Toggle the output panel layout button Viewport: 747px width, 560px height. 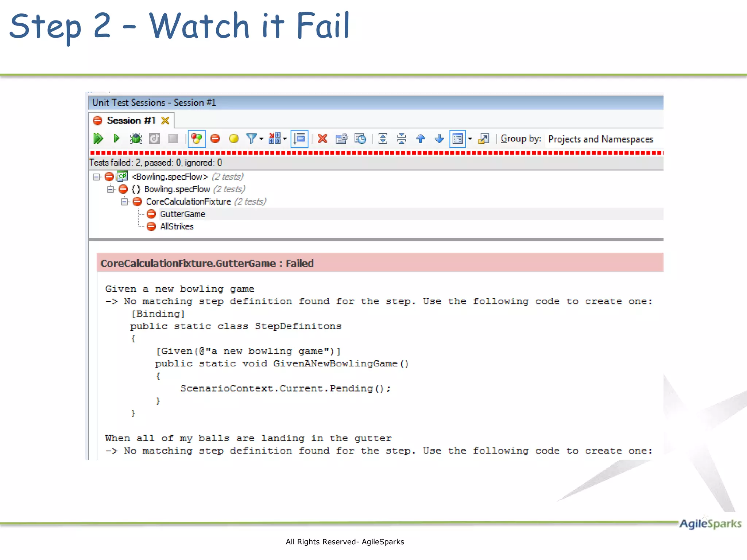pos(457,139)
